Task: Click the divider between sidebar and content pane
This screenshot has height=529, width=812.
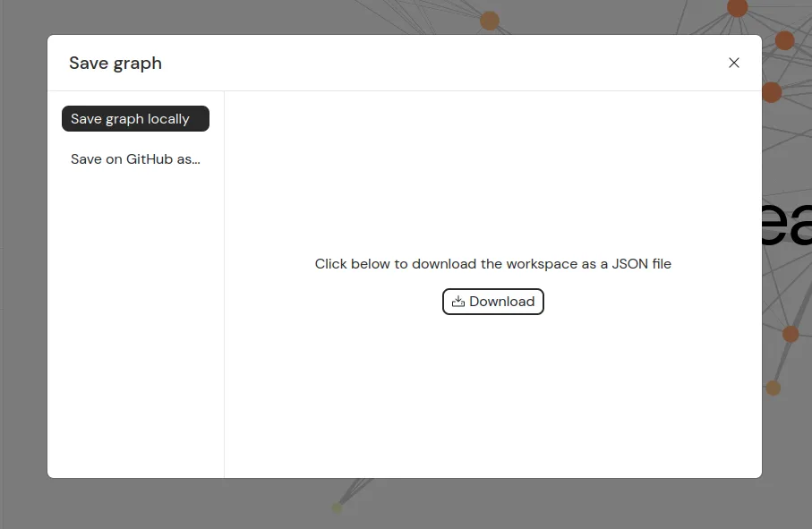Action: (224, 286)
